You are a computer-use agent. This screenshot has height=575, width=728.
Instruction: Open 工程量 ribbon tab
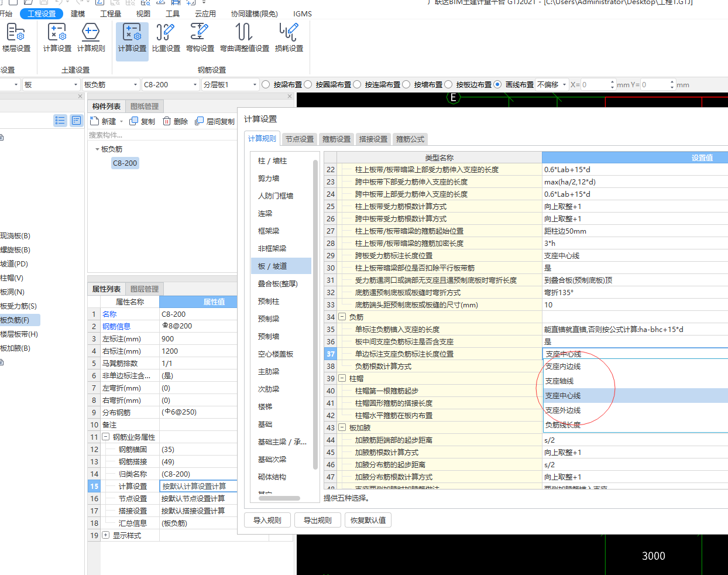[111, 13]
